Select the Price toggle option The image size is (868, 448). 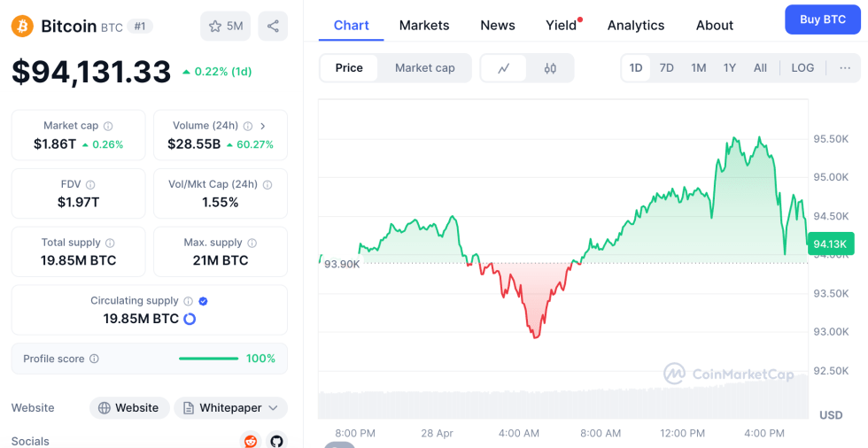pyautogui.click(x=349, y=68)
